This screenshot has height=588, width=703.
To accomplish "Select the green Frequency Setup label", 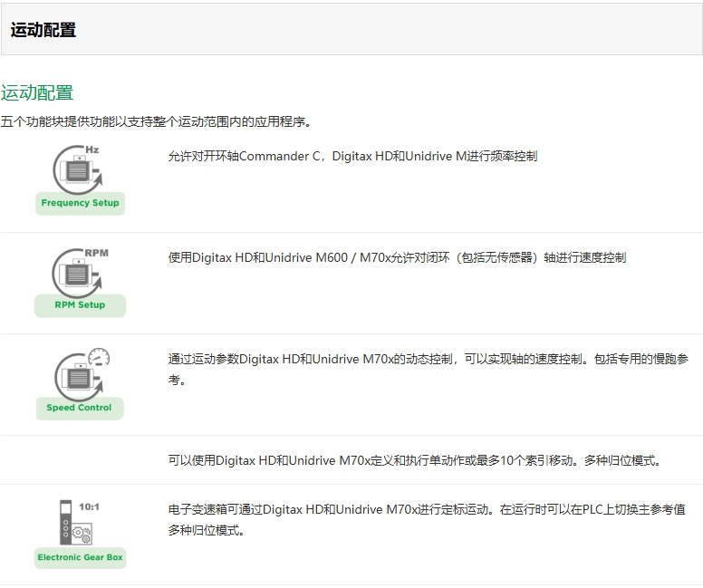I will tap(80, 203).
